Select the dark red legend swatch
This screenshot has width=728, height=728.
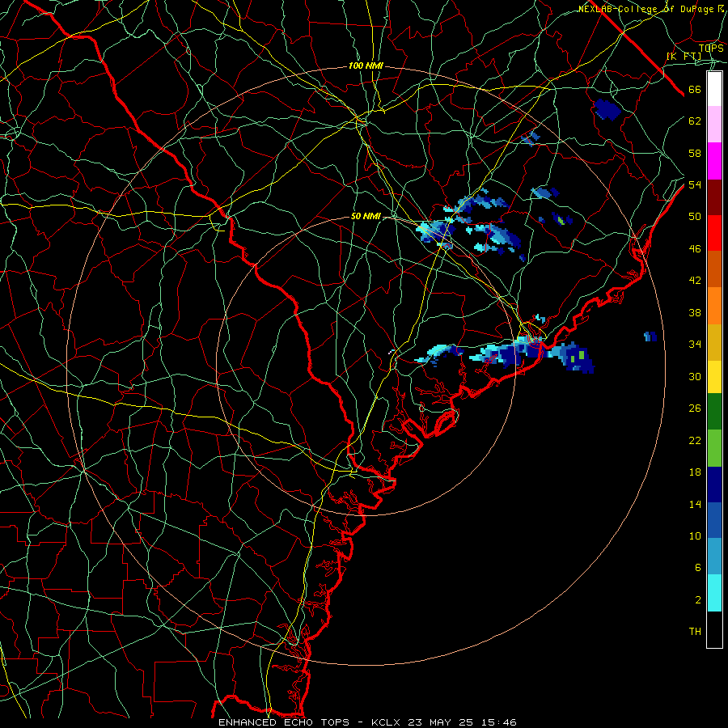714,197
